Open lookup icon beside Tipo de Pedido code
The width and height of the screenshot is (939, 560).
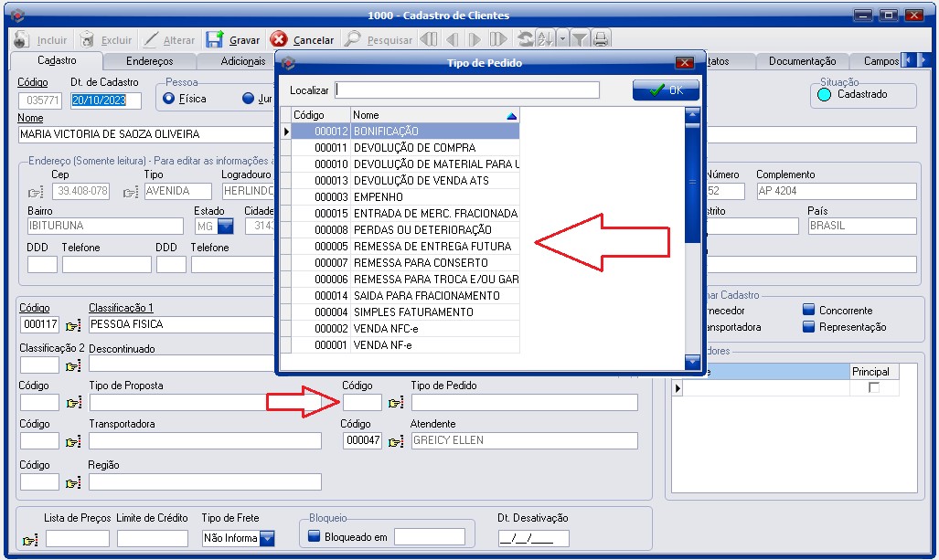coord(396,403)
